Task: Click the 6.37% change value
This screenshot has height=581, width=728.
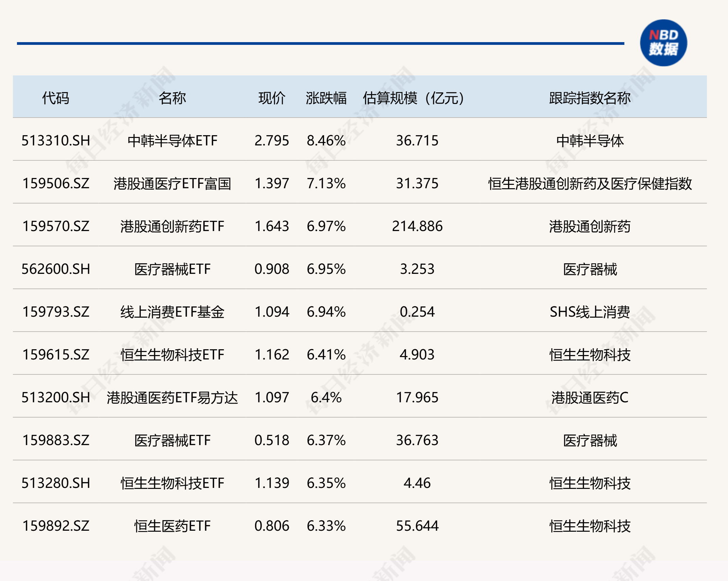Action: (326, 440)
